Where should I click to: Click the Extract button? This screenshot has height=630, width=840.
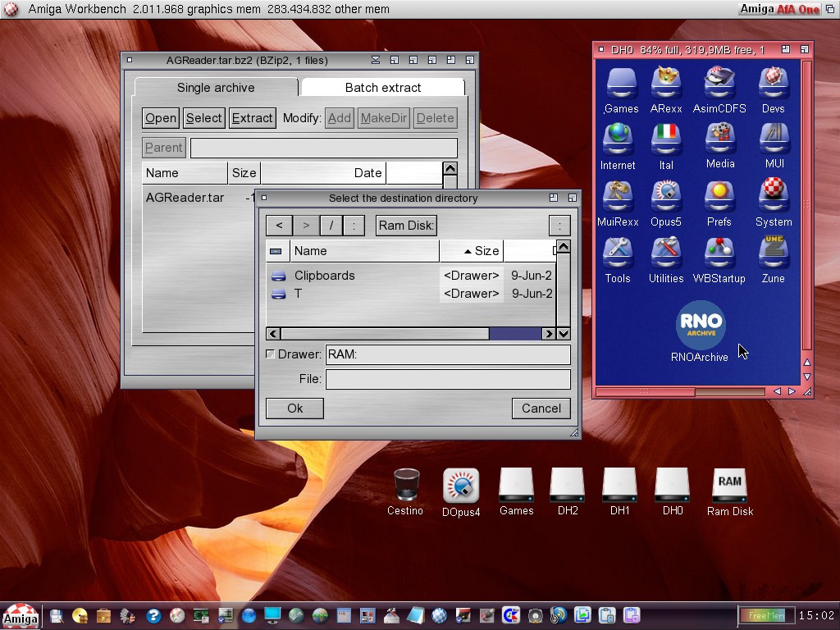click(x=252, y=118)
